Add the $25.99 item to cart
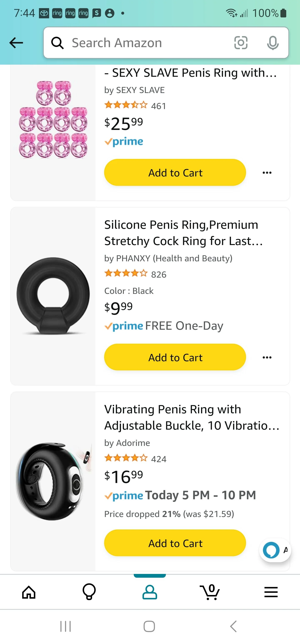This screenshot has height=644, width=300. point(175,173)
